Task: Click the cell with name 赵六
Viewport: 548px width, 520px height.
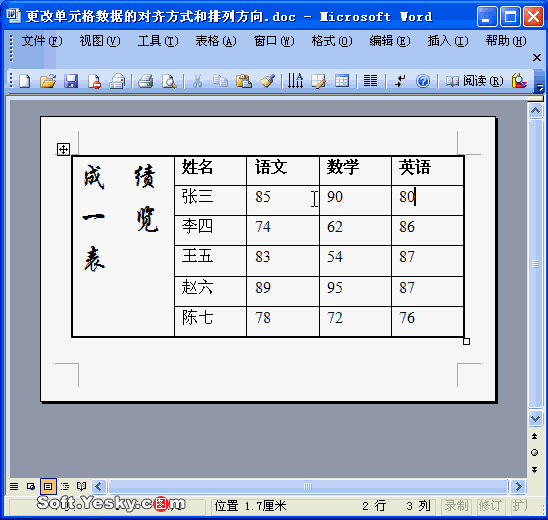Action: coord(210,291)
